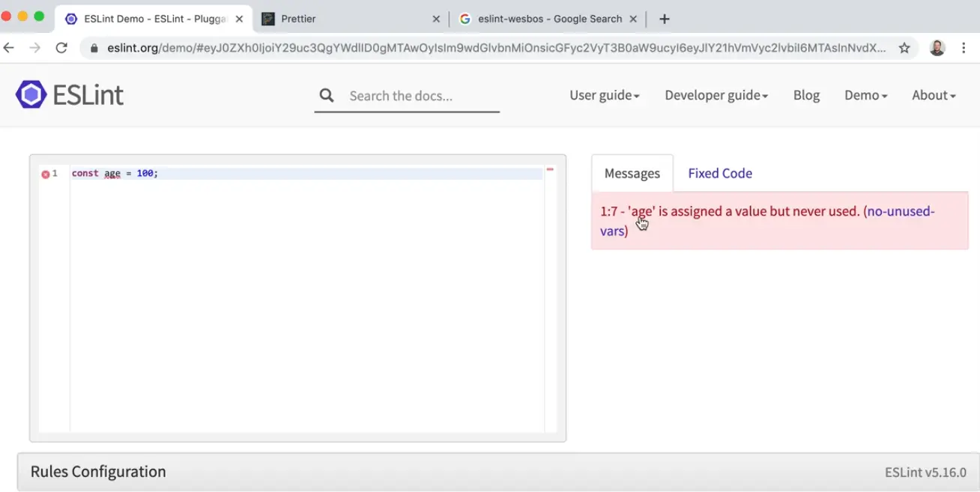The image size is (980, 492).
Task: Switch to the Fixed Code tab
Action: tap(719, 173)
